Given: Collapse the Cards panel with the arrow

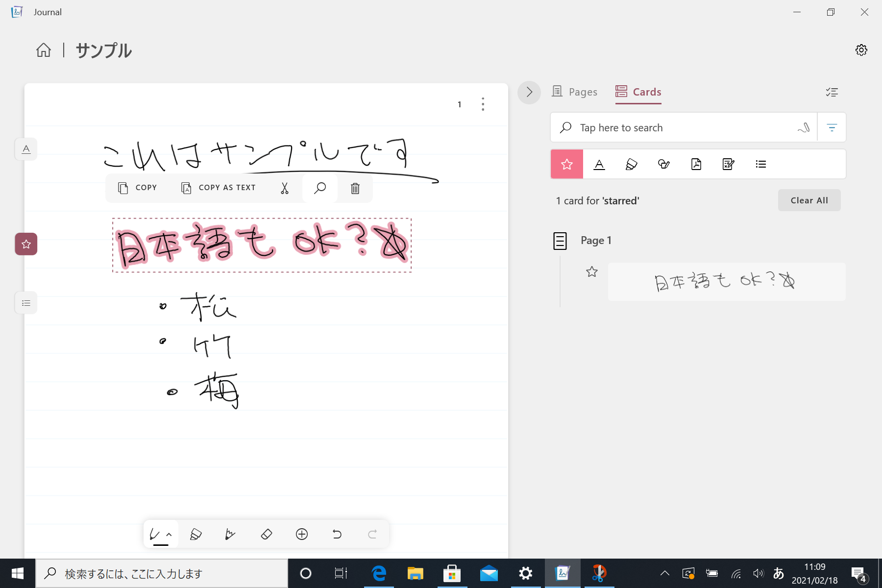Looking at the screenshot, I should (x=529, y=92).
